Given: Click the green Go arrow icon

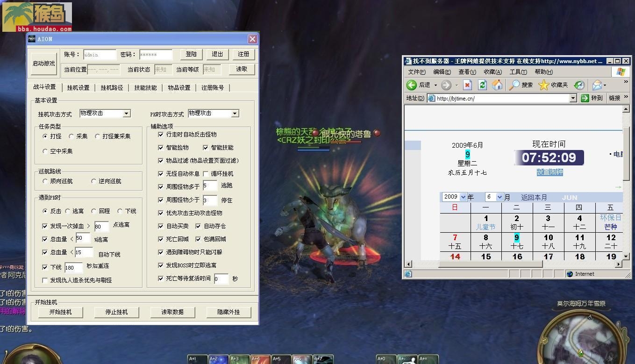Looking at the screenshot, I should (585, 98).
